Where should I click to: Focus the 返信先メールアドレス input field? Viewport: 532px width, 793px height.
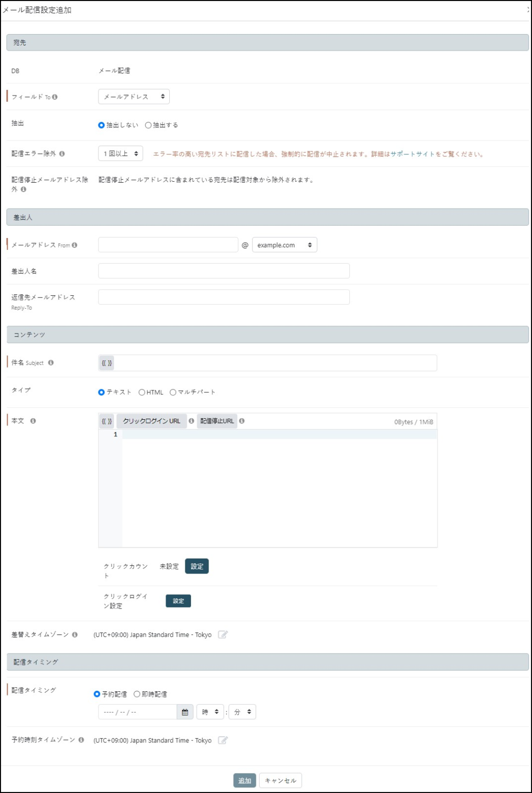click(224, 297)
